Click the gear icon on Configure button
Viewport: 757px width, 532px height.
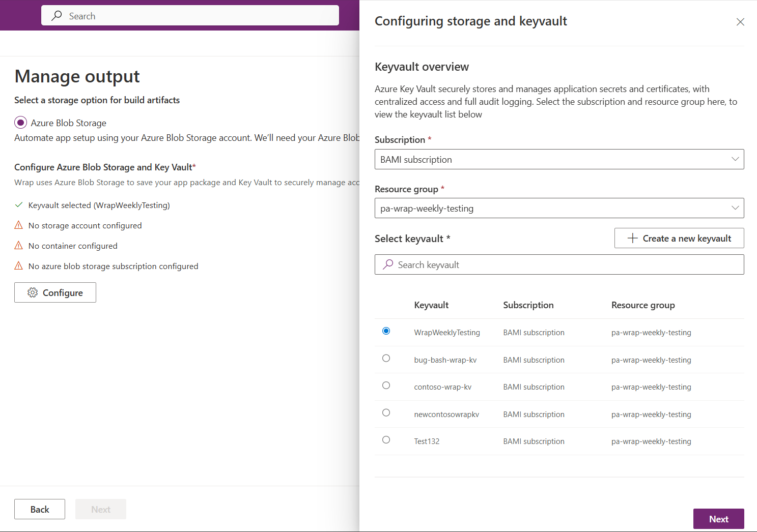pyautogui.click(x=33, y=292)
